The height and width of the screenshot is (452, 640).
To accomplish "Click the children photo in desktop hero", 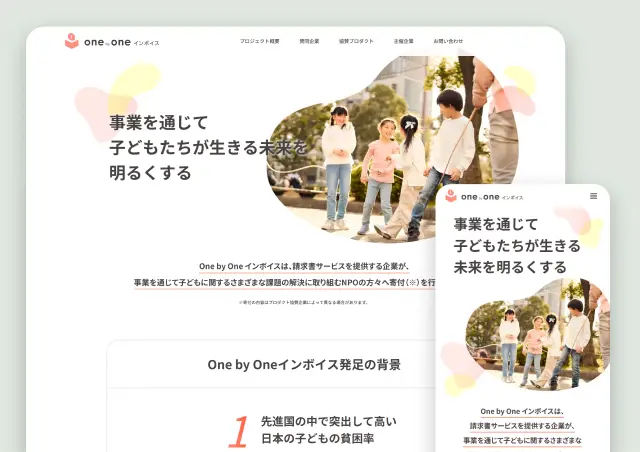I will point(390,150).
